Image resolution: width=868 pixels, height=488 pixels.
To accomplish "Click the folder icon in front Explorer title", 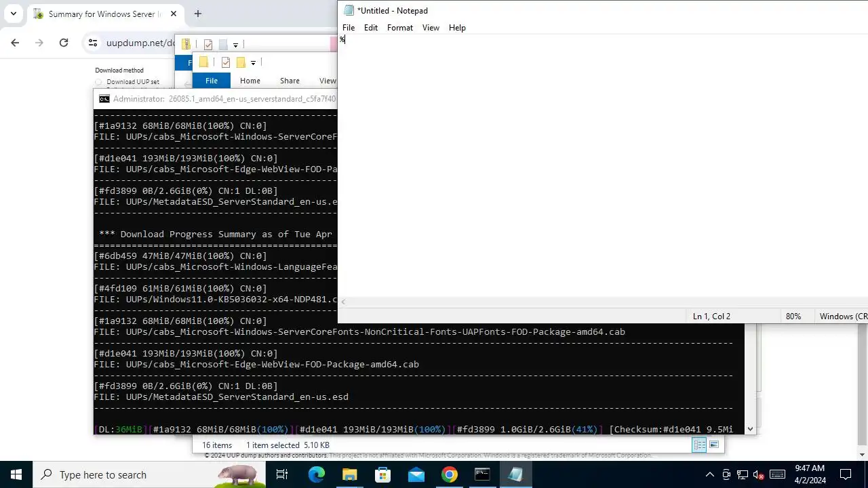I will [203, 62].
